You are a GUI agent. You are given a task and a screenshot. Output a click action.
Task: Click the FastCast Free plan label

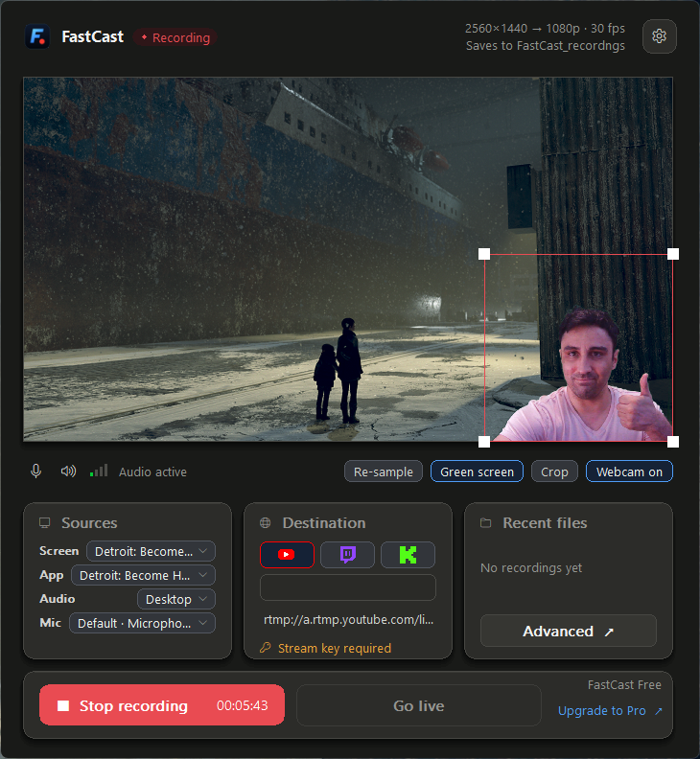[x=624, y=684]
